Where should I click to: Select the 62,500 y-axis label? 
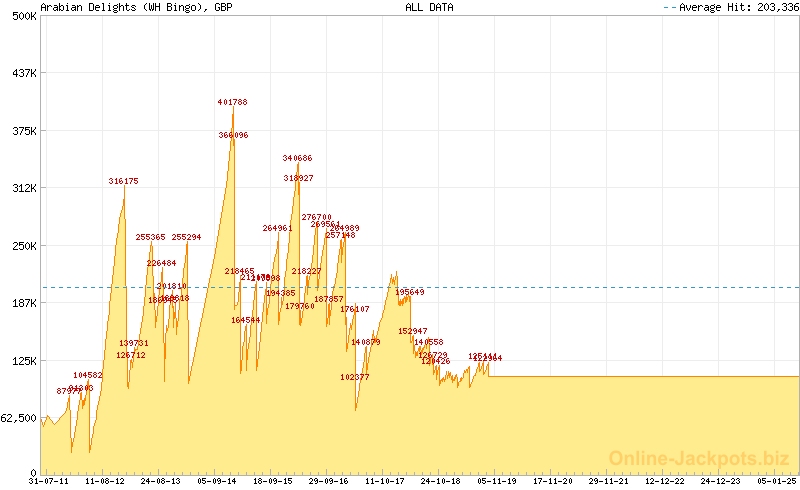tap(19, 418)
